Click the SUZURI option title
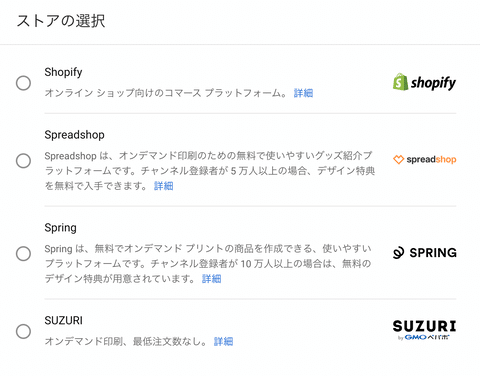 tap(63, 320)
